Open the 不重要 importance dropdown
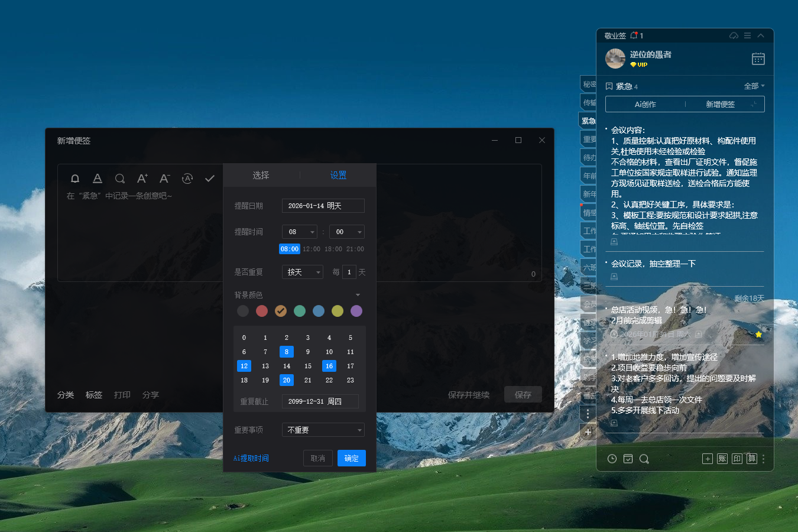 (x=323, y=430)
